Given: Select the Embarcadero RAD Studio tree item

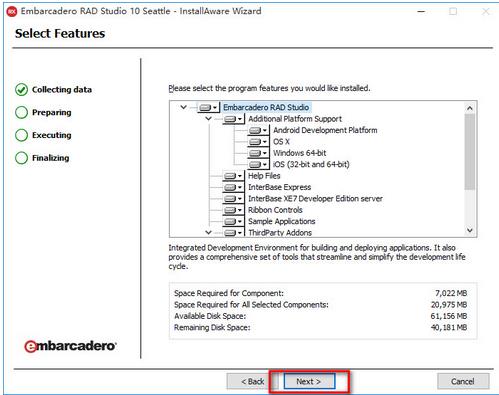Looking at the screenshot, I should 266,107.
